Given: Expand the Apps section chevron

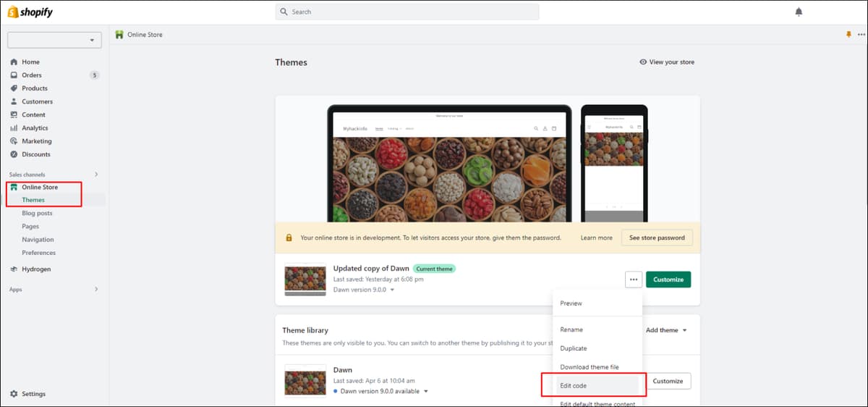Looking at the screenshot, I should [x=96, y=289].
